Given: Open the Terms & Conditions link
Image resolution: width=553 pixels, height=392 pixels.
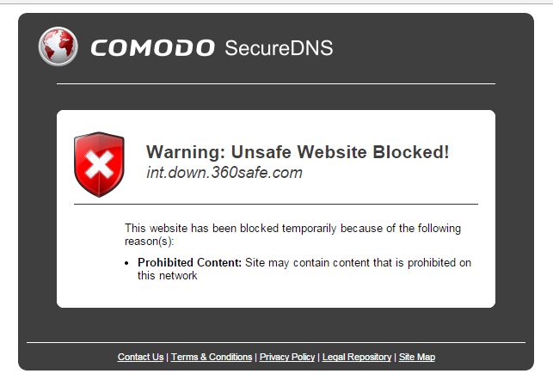Looking at the screenshot, I should [212, 357].
